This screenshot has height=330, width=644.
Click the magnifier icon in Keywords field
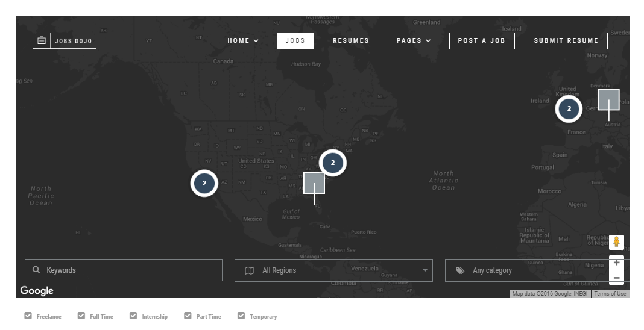click(36, 270)
